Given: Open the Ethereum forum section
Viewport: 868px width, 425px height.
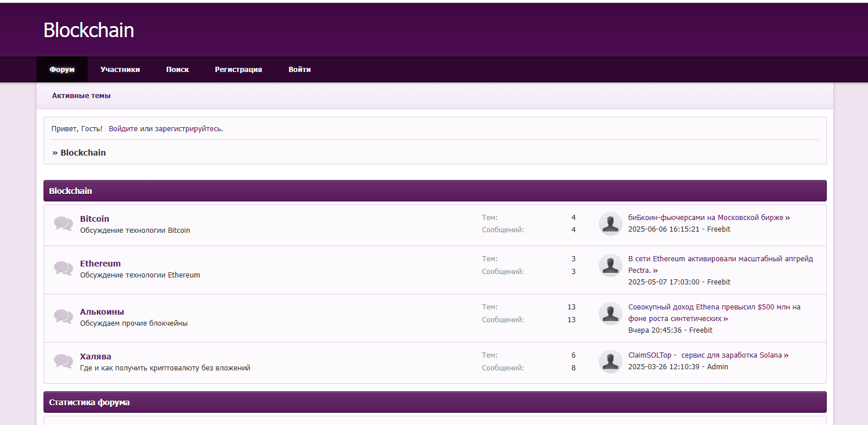Looking at the screenshot, I should (x=100, y=264).
